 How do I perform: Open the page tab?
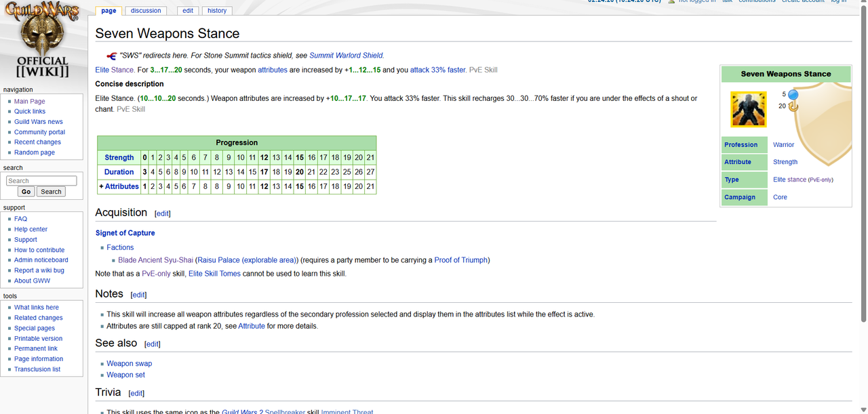[x=108, y=11]
